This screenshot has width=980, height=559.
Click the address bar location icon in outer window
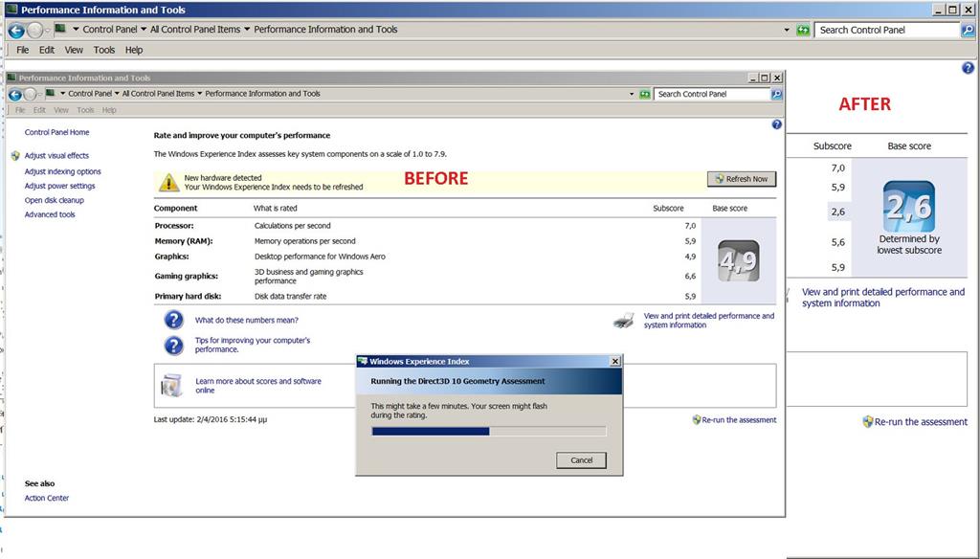click(60, 29)
